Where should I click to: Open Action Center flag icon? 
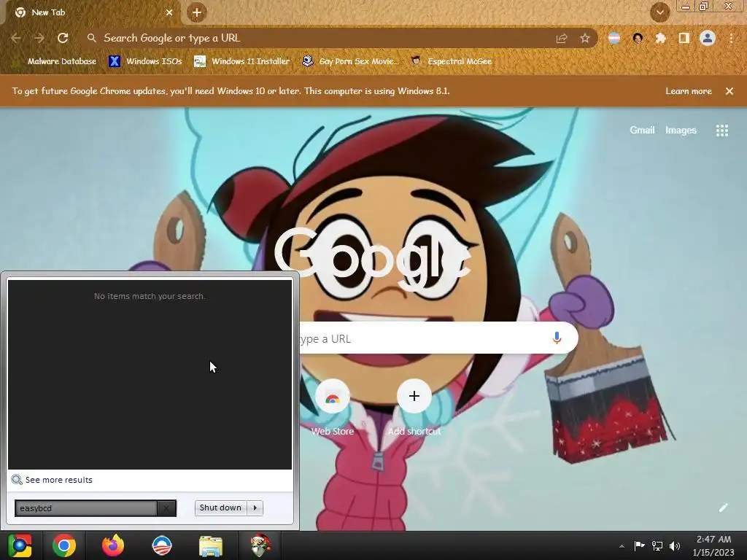coord(639,545)
